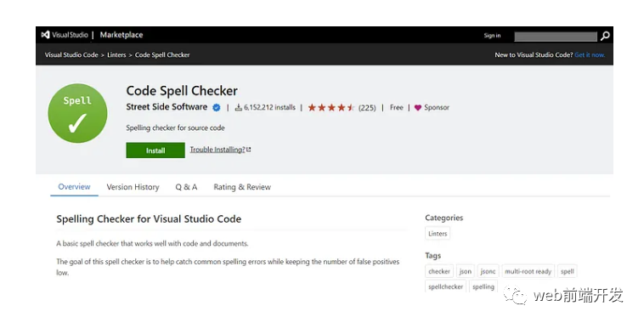Click the heart Sponsor icon
Viewport: 644px width, 323px height.
click(418, 108)
